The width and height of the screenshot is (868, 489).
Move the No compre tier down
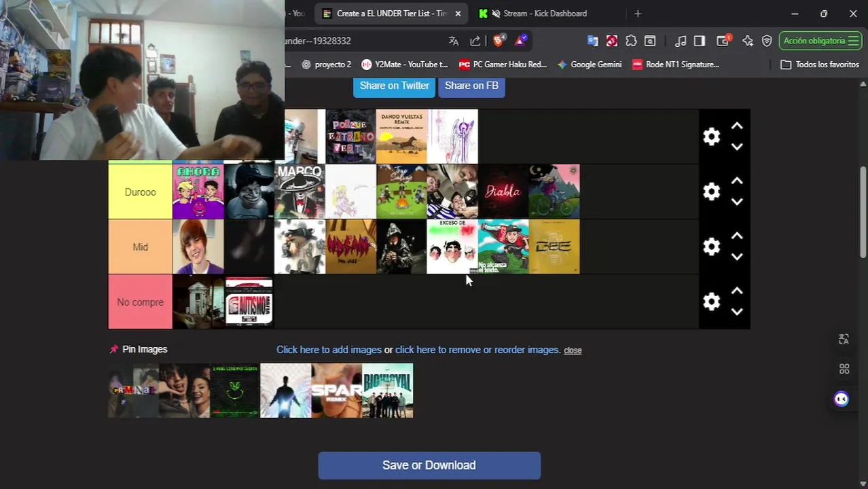pos(737,312)
